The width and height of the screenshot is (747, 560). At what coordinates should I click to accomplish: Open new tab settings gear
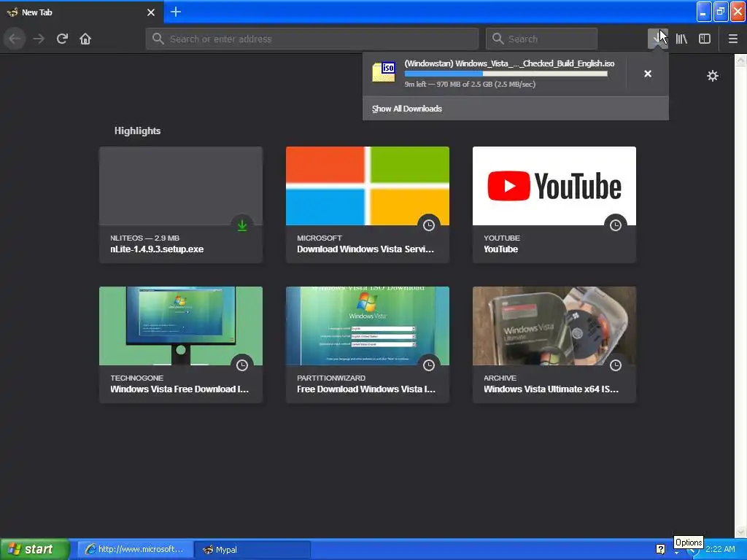coord(712,76)
